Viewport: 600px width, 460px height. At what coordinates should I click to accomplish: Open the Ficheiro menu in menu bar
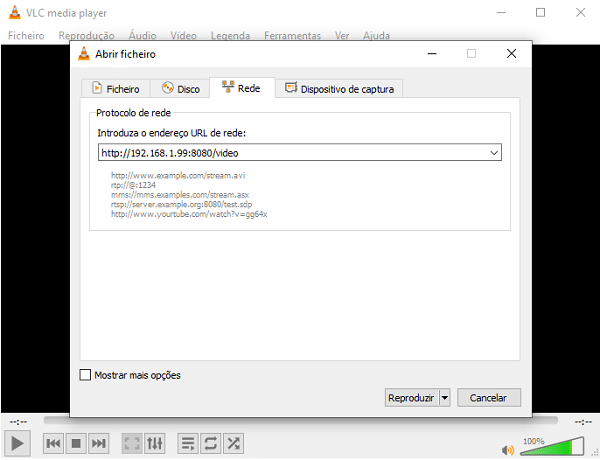pos(26,36)
